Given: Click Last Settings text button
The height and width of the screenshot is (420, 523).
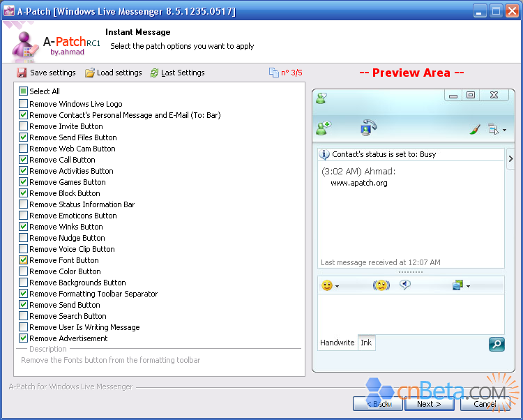Looking at the screenshot, I should (183, 73).
